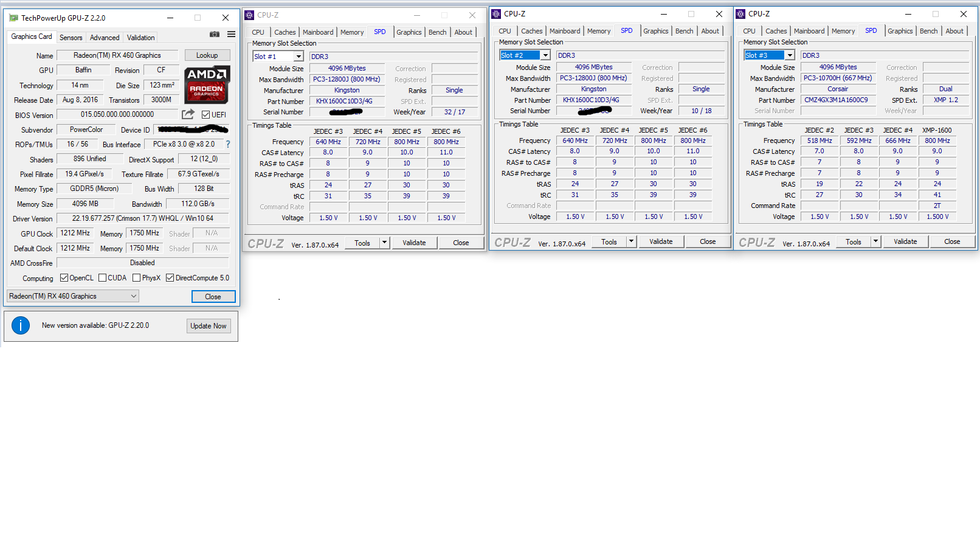Click the AMD Radeon Graphics logo
The height and width of the screenshot is (534, 980).
207,85
